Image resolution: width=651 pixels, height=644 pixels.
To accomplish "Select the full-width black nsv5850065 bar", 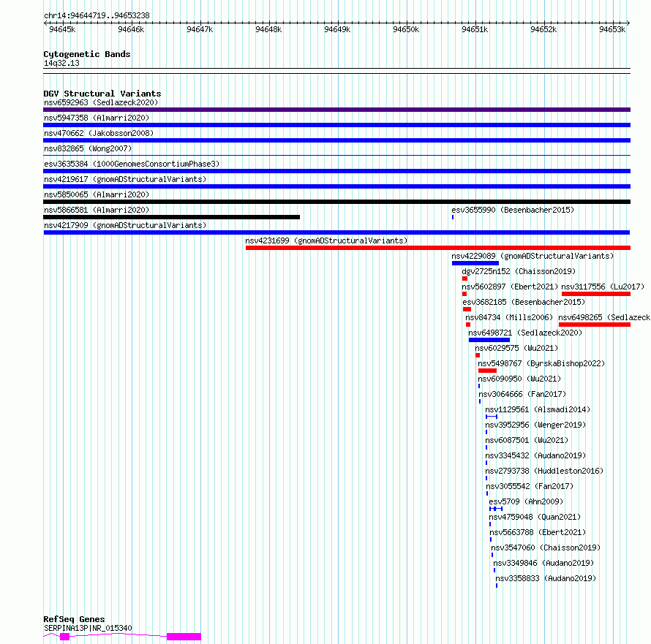I will 336,202.
